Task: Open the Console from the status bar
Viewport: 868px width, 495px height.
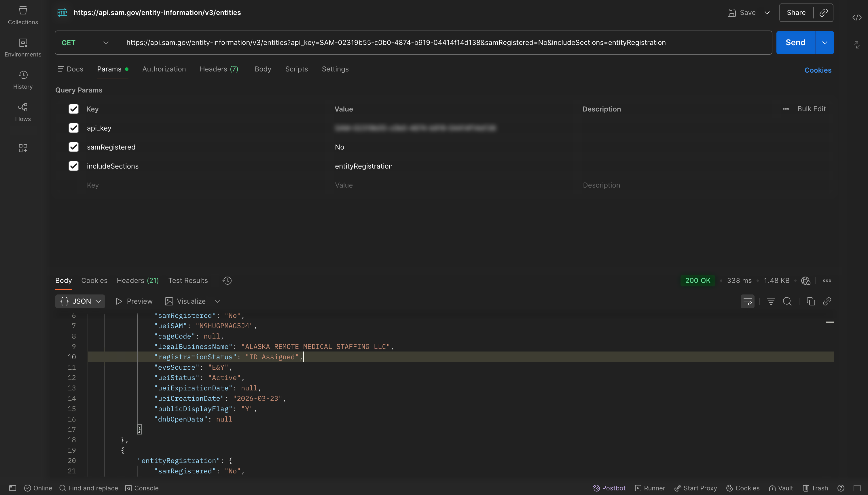Action: 142,488
